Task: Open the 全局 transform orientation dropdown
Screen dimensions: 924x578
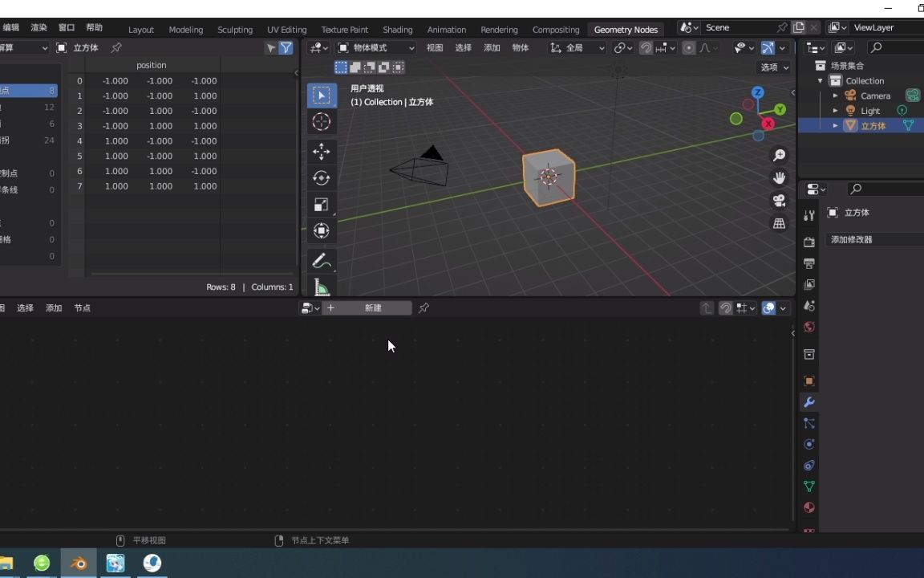Action: (577, 47)
